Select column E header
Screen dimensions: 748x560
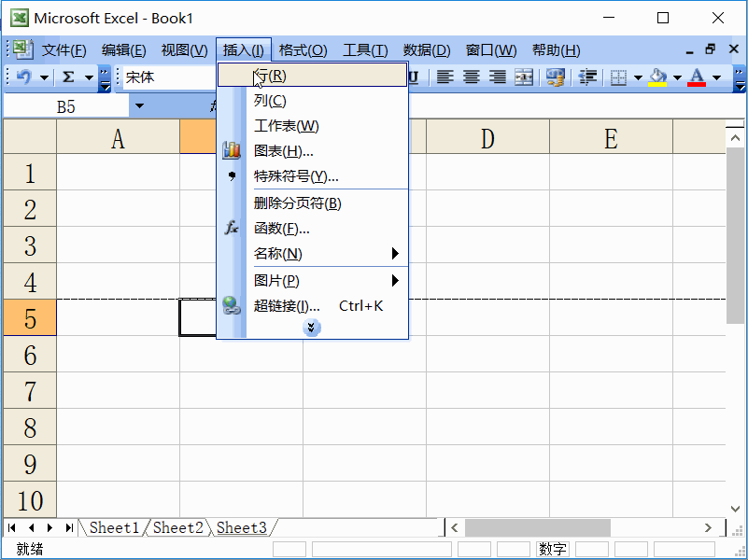611,137
